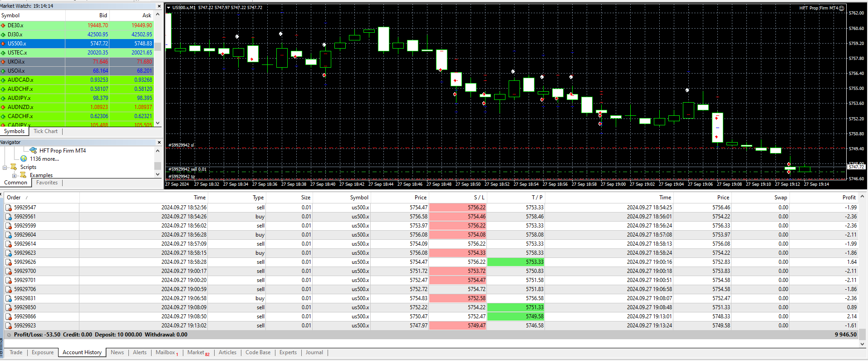The width and height of the screenshot is (868, 361).
Task: Click the USTEC.x symbol arrow icon
Action: pos(3,53)
